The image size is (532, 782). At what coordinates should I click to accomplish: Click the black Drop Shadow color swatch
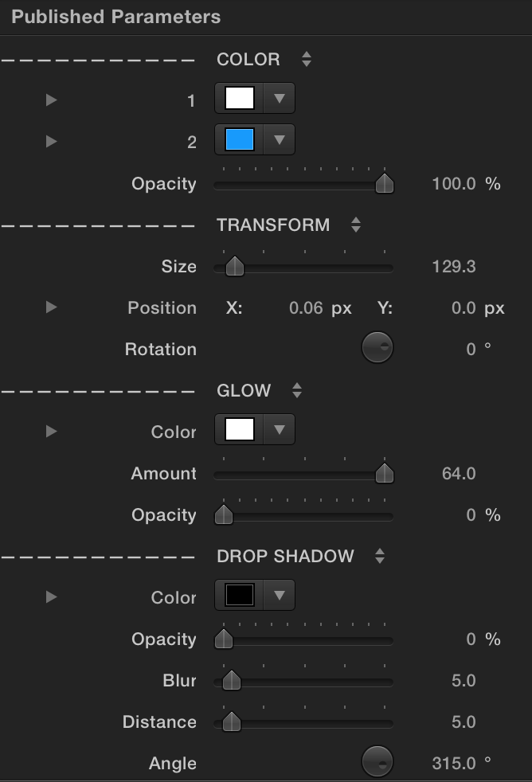coord(240,595)
